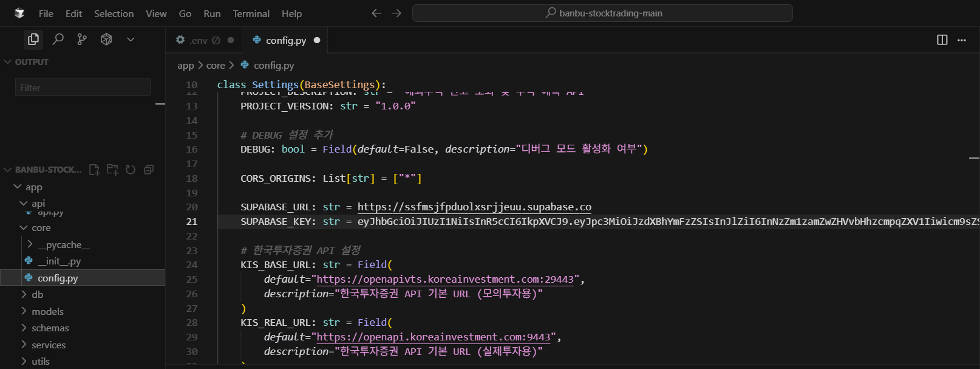Open editor More Actions ellipsis
The width and height of the screenshot is (980, 369).
(x=961, y=40)
